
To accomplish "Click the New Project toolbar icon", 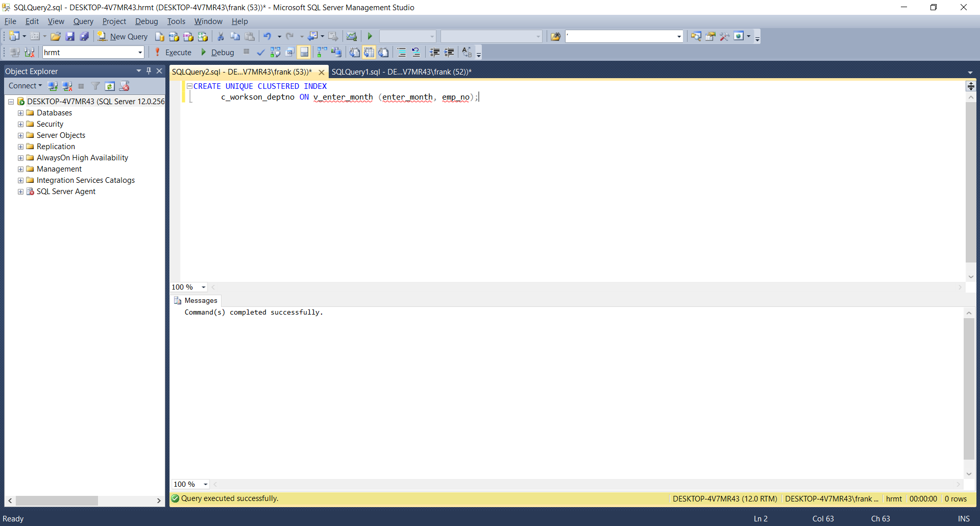I will [x=14, y=36].
